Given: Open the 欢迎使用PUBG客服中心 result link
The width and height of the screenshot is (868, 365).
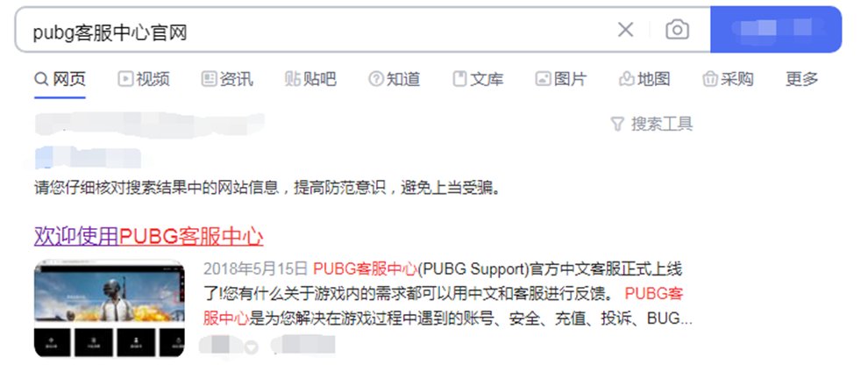Looking at the screenshot, I should 148,237.
